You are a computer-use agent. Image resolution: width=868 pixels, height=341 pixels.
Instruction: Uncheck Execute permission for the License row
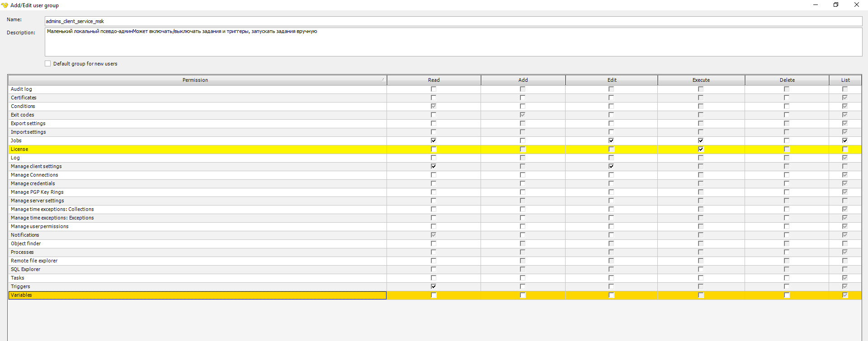click(x=701, y=149)
